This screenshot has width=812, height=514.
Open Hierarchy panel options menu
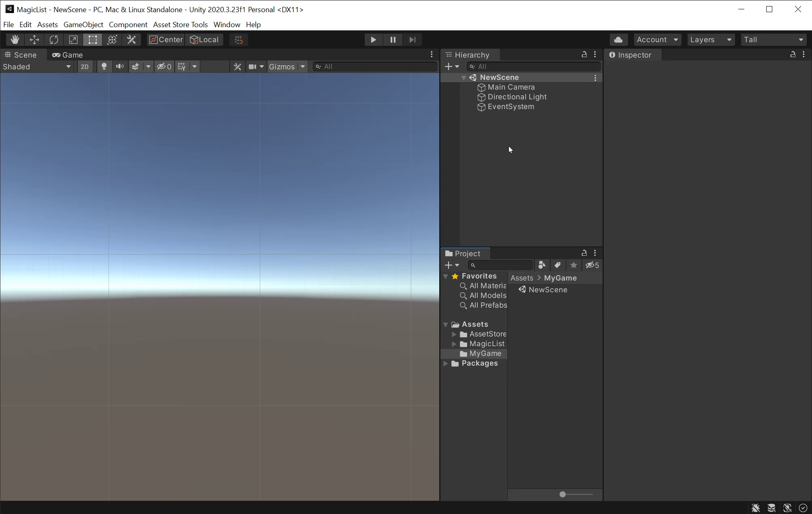[595, 54]
